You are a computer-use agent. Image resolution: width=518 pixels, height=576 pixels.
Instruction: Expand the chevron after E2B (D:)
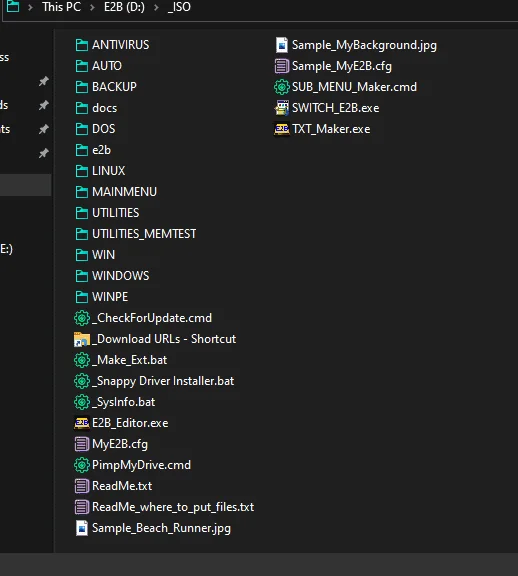156,7
